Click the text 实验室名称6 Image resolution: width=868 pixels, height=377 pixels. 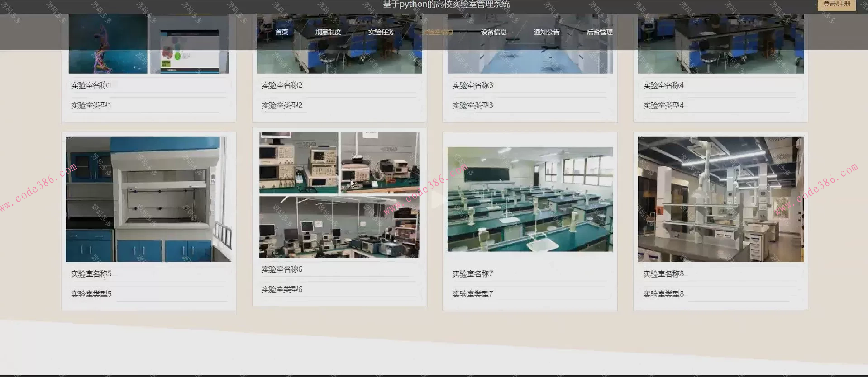tap(282, 269)
